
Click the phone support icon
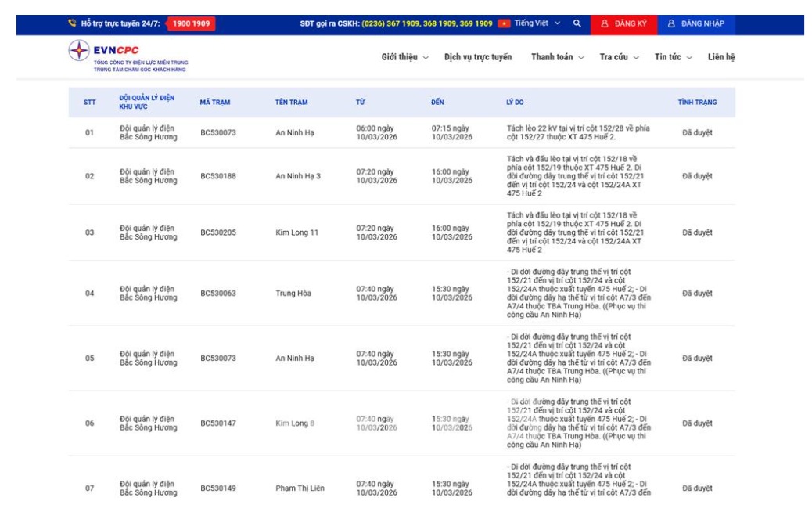tap(73, 23)
